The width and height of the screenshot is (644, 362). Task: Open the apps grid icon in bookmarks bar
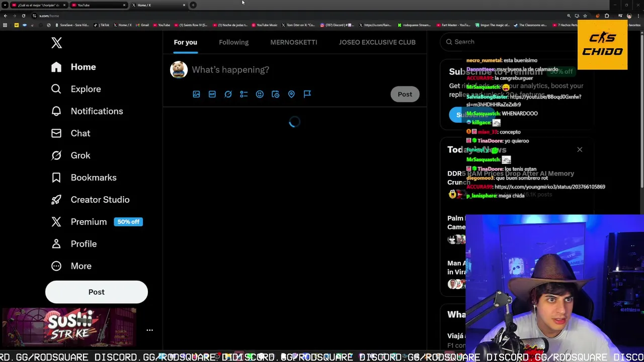click(x=5, y=25)
